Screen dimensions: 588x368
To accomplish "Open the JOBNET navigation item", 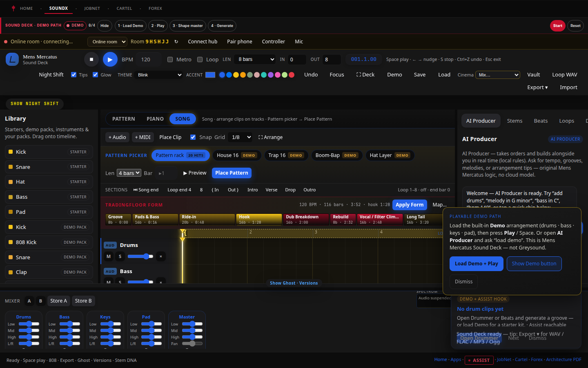I will click(x=92, y=8).
